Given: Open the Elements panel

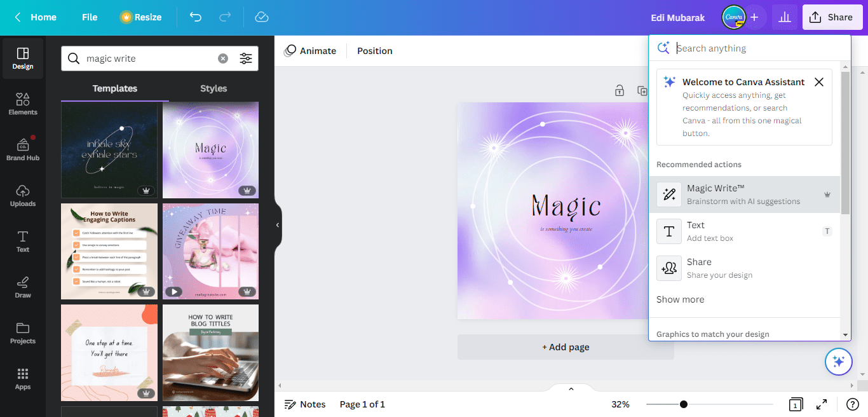Looking at the screenshot, I should click(22, 104).
